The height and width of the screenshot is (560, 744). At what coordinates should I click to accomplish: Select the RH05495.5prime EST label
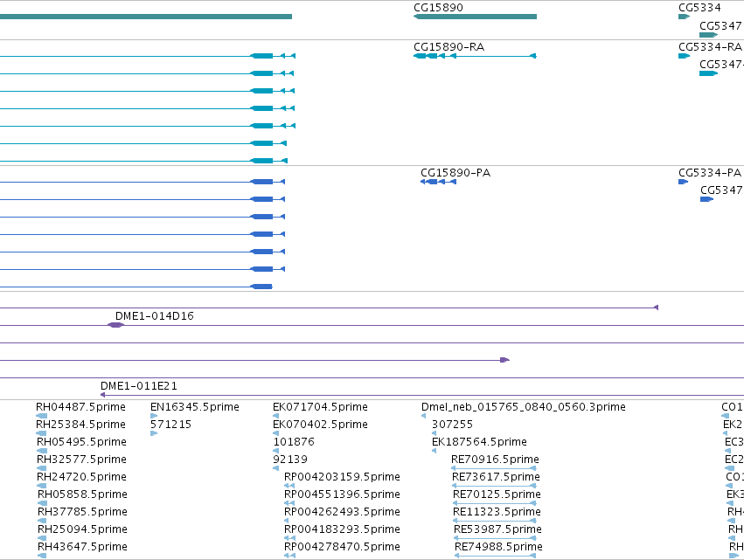81,442
